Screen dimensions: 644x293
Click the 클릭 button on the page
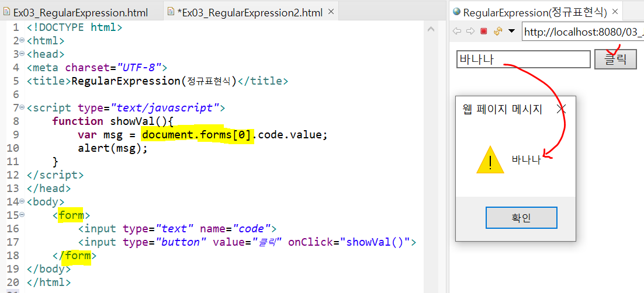tap(616, 60)
